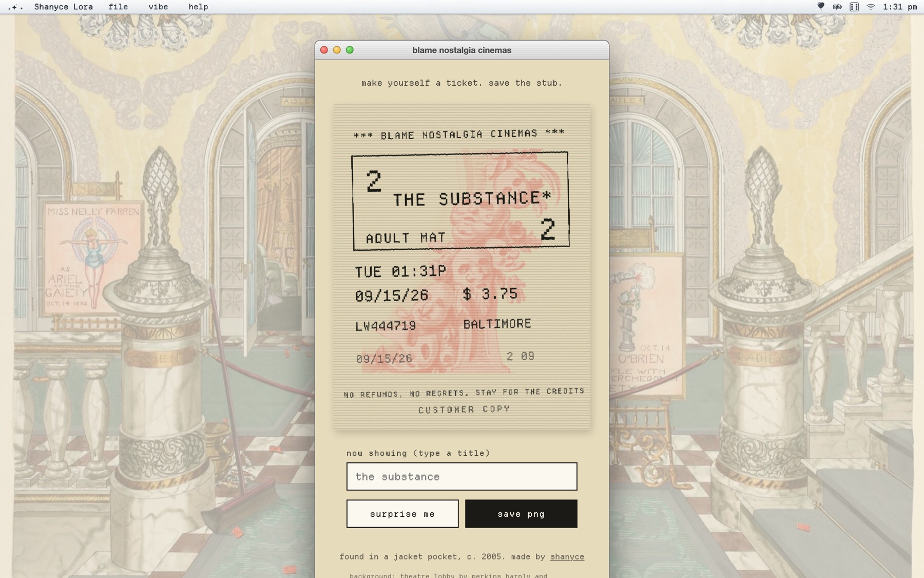Viewport: 924px width, 578px height.
Task: Click the save png button
Action: click(x=521, y=513)
